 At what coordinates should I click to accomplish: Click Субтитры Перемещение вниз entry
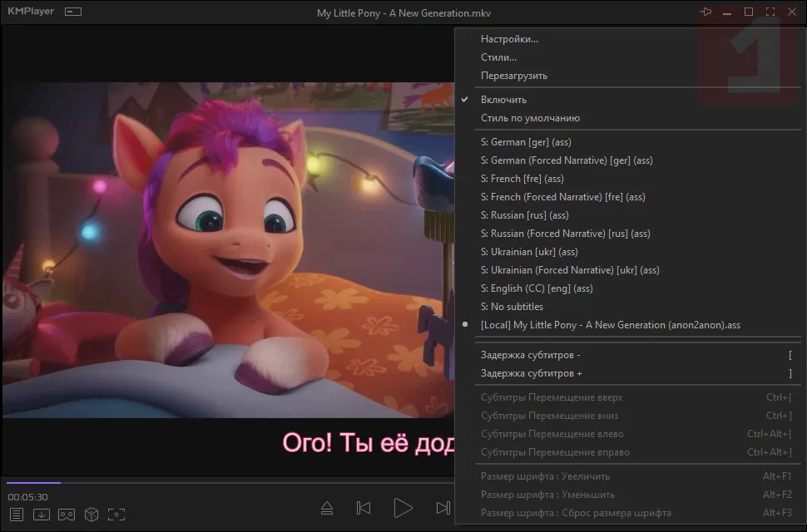pyautogui.click(x=628, y=416)
